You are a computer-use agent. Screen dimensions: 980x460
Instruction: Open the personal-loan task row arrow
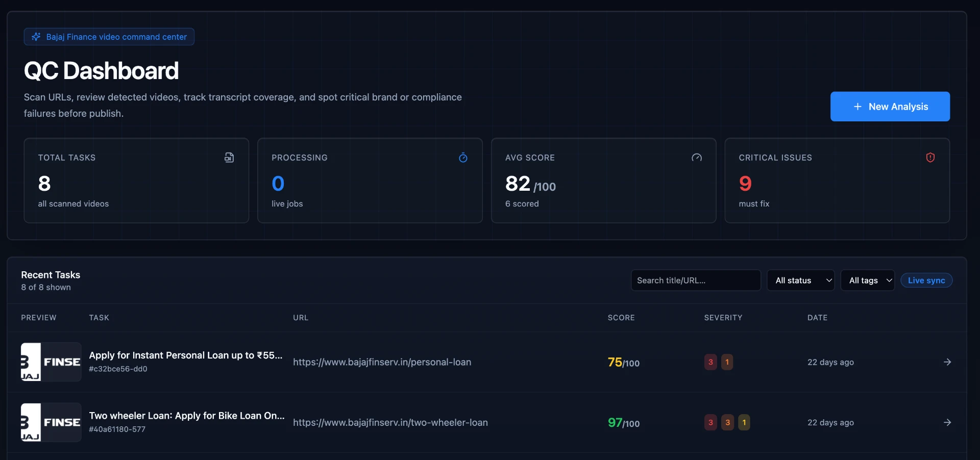[x=947, y=362]
